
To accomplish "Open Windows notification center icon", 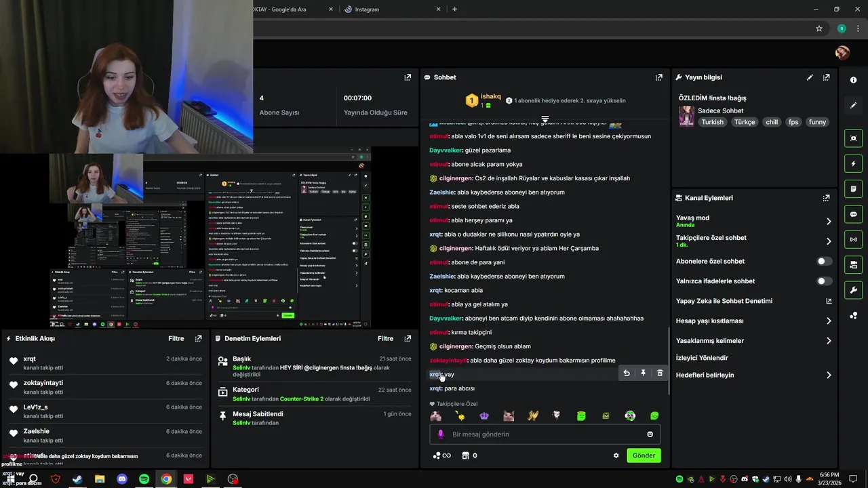I will pos(854,479).
